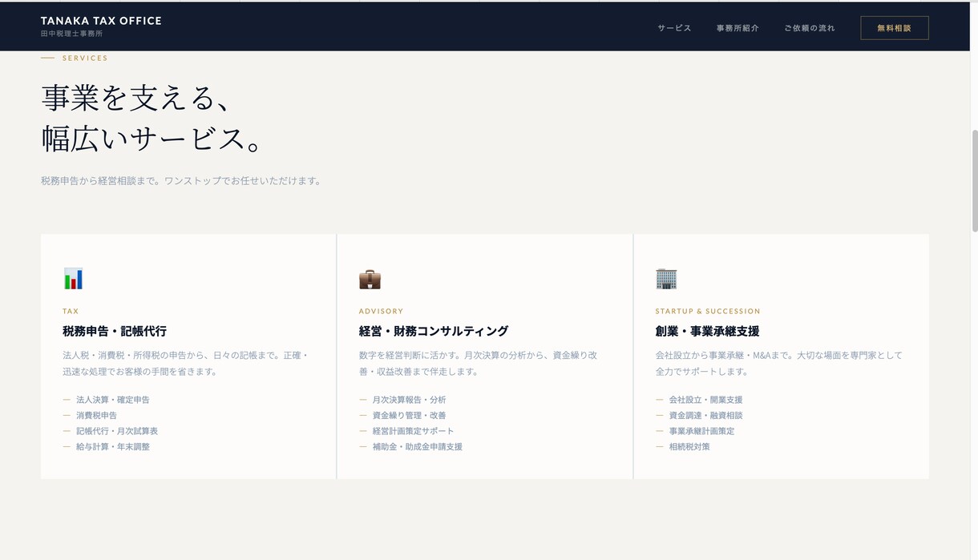
Task: Click the TANAKA TAX OFFICE logo
Action: tap(101, 21)
